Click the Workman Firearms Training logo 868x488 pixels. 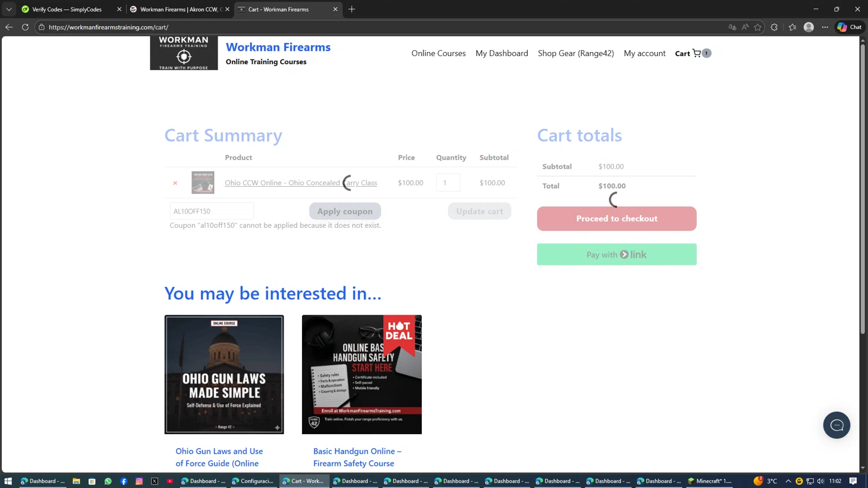tap(184, 53)
